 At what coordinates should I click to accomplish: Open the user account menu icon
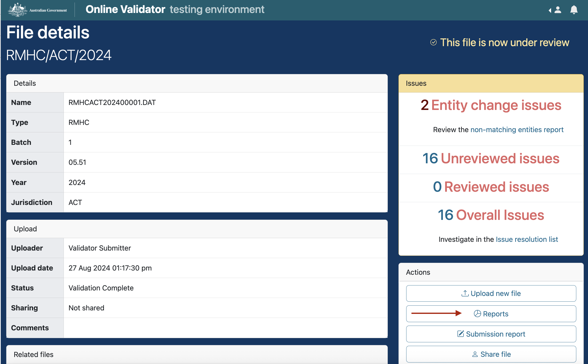click(558, 10)
